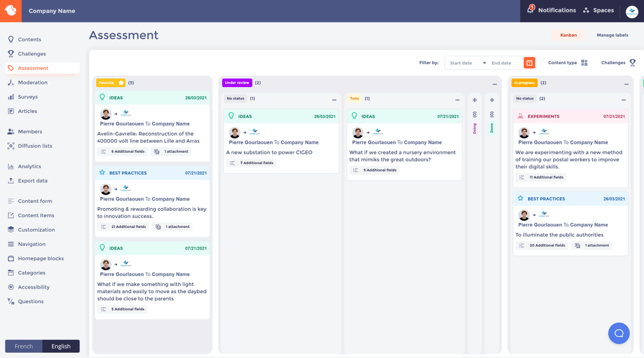Select the Kanban view tab
The image size is (644, 358).
tap(568, 35)
